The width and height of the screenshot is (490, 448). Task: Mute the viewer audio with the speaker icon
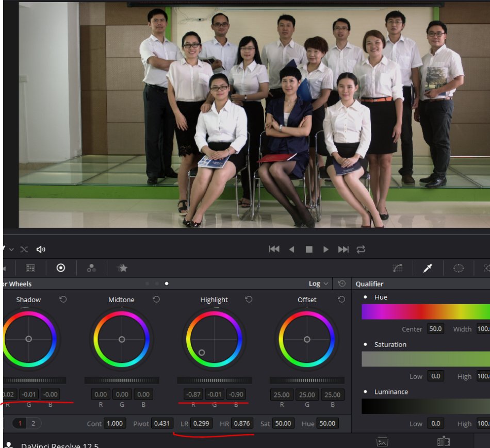pyautogui.click(x=41, y=249)
